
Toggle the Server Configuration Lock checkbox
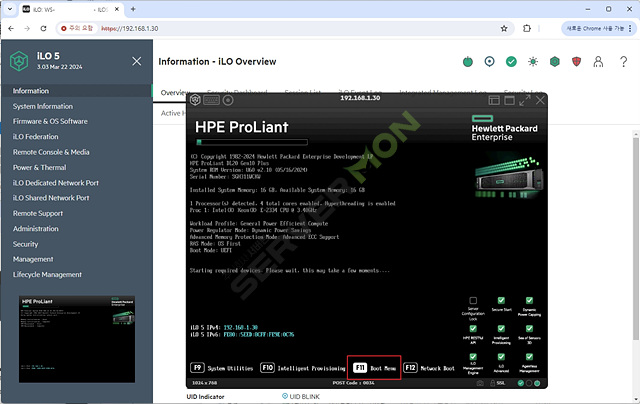tap(473, 301)
